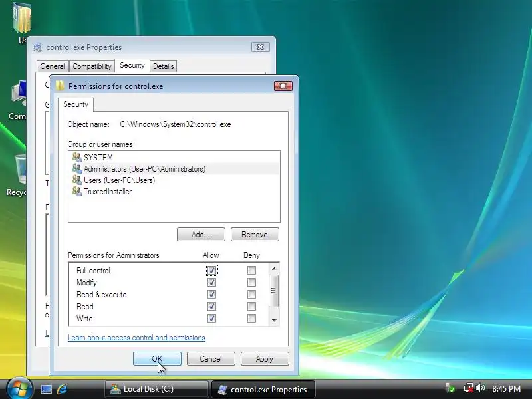Image resolution: width=532 pixels, height=399 pixels.
Task: Click the Add... button
Action: click(x=201, y=235)
